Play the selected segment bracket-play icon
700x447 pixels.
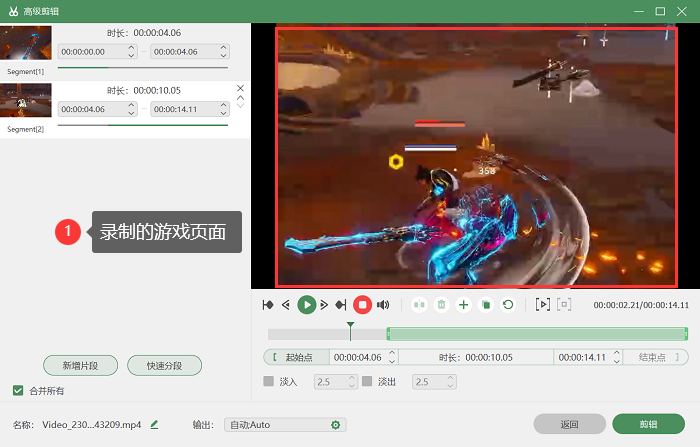click(x=542, y=305)
